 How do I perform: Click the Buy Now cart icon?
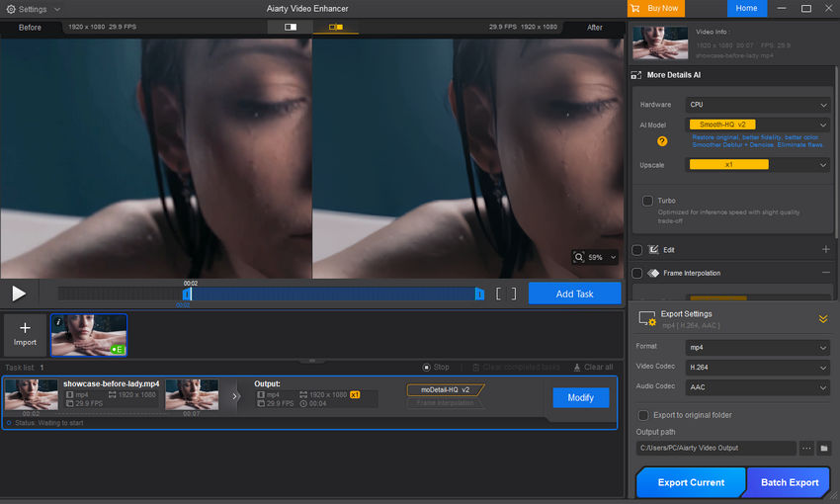635,8
